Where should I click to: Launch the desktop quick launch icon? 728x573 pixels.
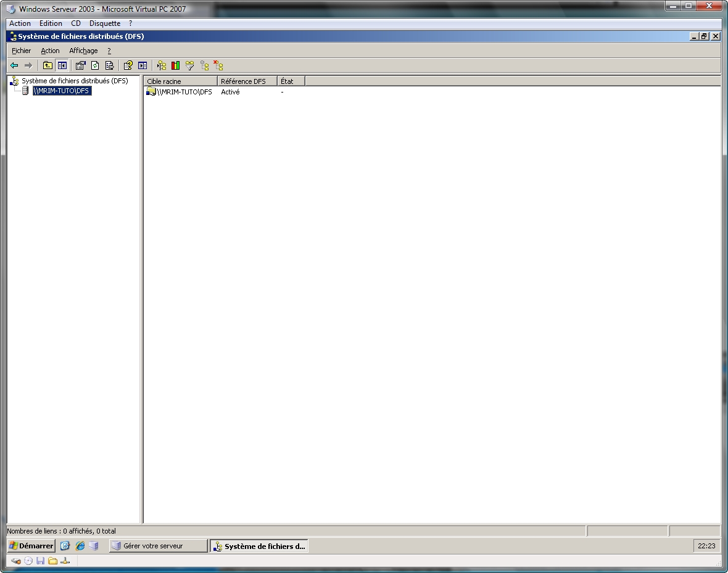point(65,546)
